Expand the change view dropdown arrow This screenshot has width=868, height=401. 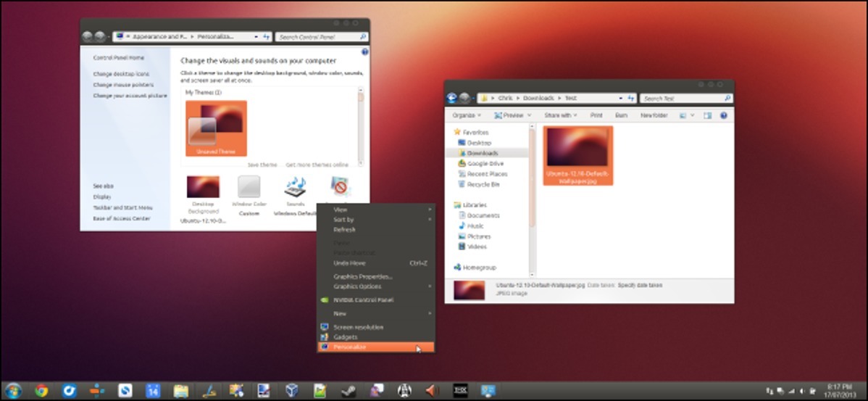point(693,115)
